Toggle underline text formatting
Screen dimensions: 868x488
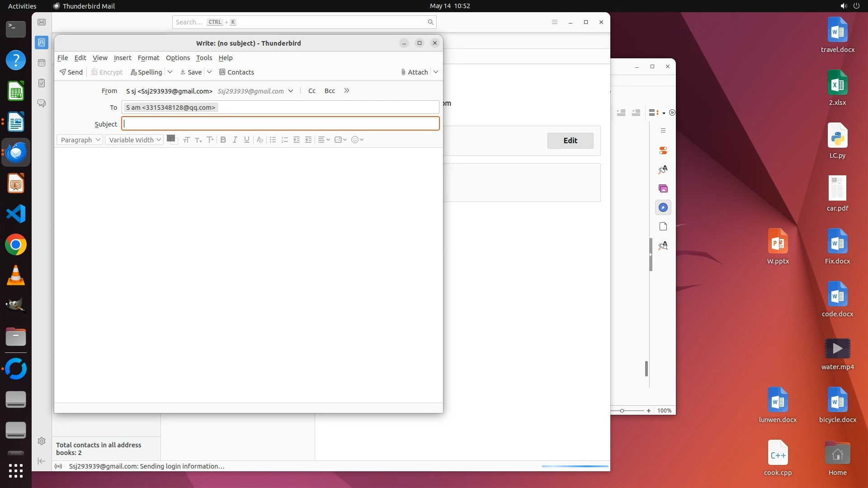coord(246,140)
